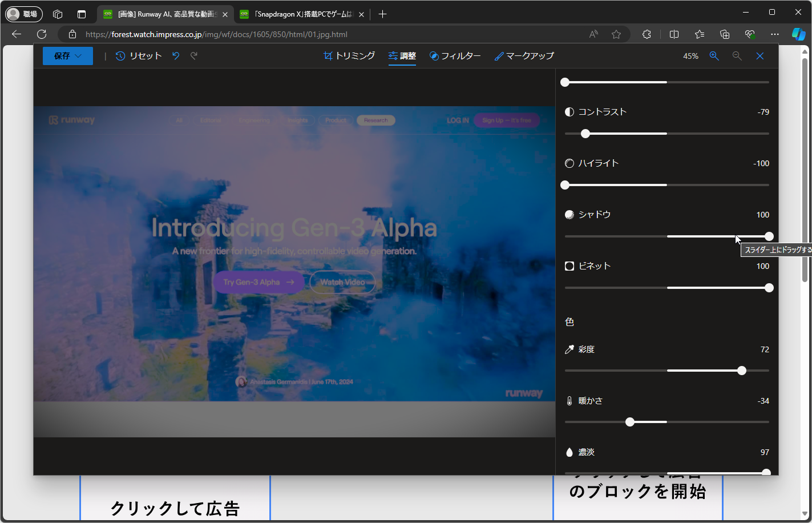
Task: Click the 濃淡 tint slider handle
Action: click(x=766, y=473)
